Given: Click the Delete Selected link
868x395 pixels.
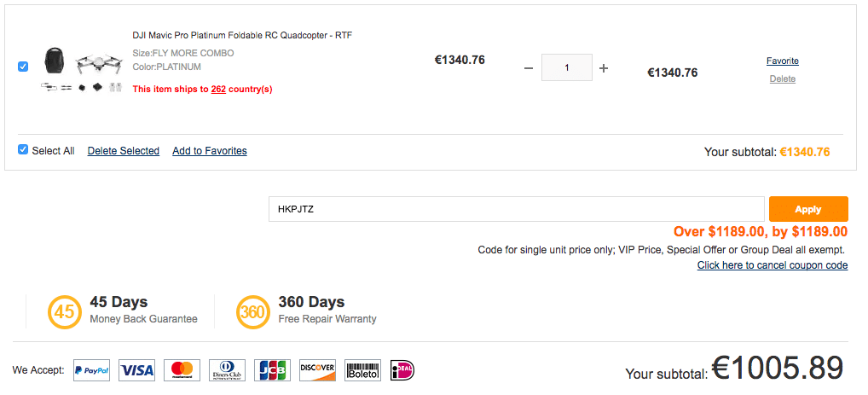Looking at the screenshot, I should (123, 151).
